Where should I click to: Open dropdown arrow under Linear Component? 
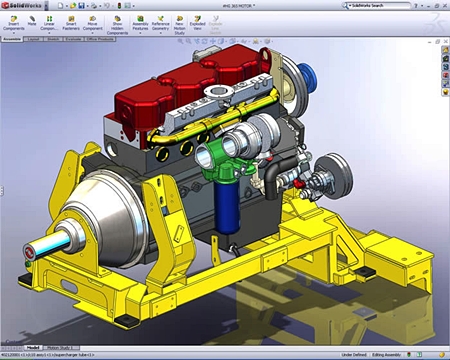coord(49,33)
